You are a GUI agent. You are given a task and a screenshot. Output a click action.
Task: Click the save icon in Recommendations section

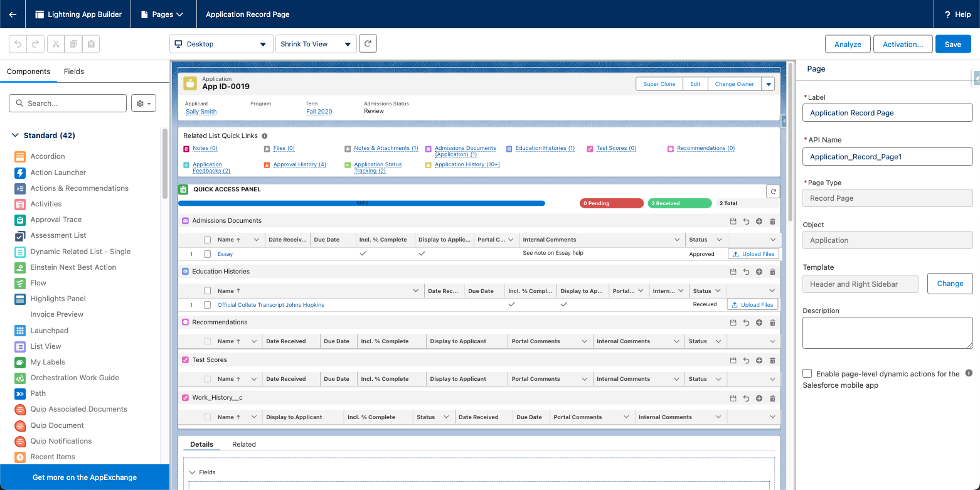pos(733,322)
